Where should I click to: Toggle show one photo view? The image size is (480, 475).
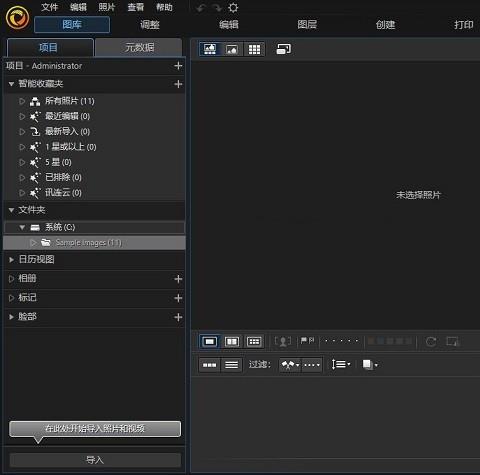coord(210,342)
